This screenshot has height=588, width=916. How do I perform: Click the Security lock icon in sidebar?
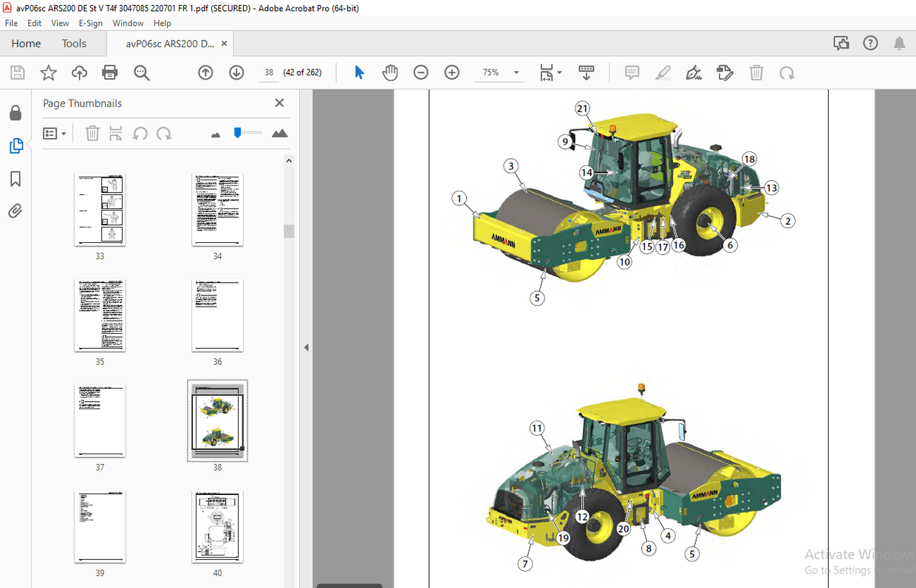pyautogui.click(x=16, y=112)
